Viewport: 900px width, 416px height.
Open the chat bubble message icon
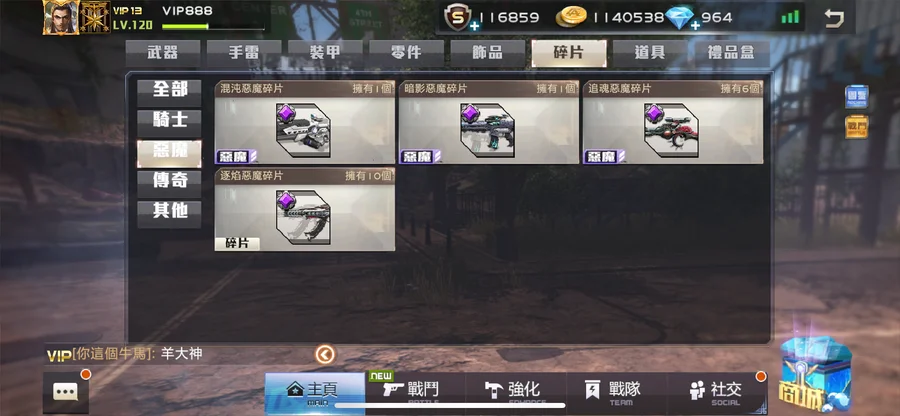coord(65,392)
